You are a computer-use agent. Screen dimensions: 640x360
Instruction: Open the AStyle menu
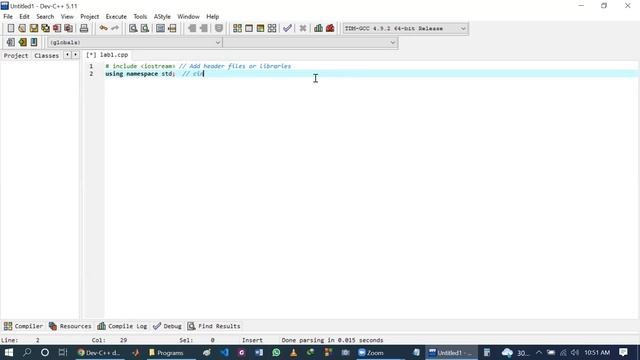(x=162, y=17)
